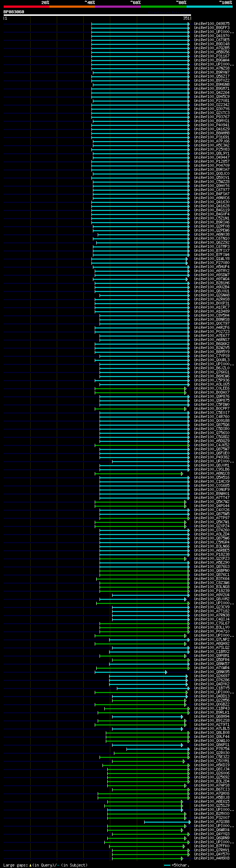The height and width of the screenshot is (868, 236).
Task: Select hit label UniRef100_C5XYM1
Action: click(x=212, y=761)
